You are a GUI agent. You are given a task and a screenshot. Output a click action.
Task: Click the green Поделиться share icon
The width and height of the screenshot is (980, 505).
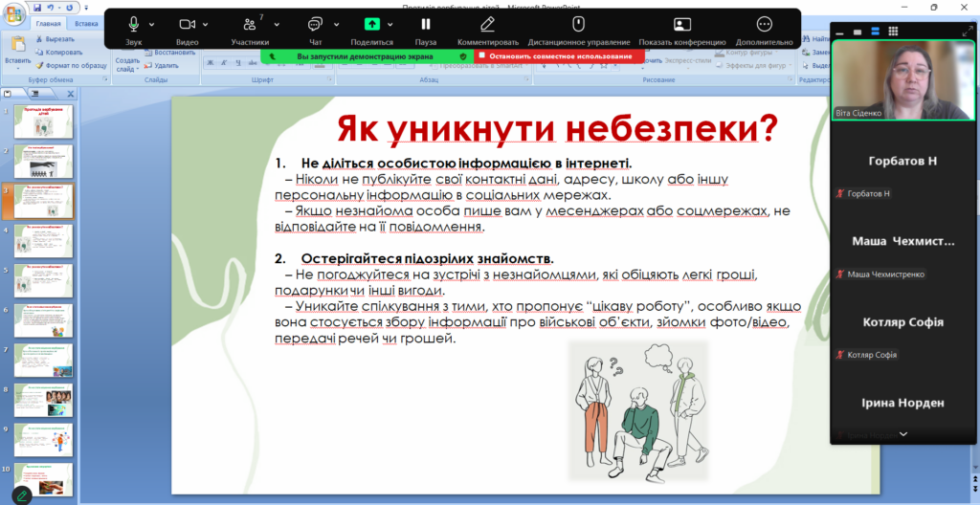coord(372,24)
